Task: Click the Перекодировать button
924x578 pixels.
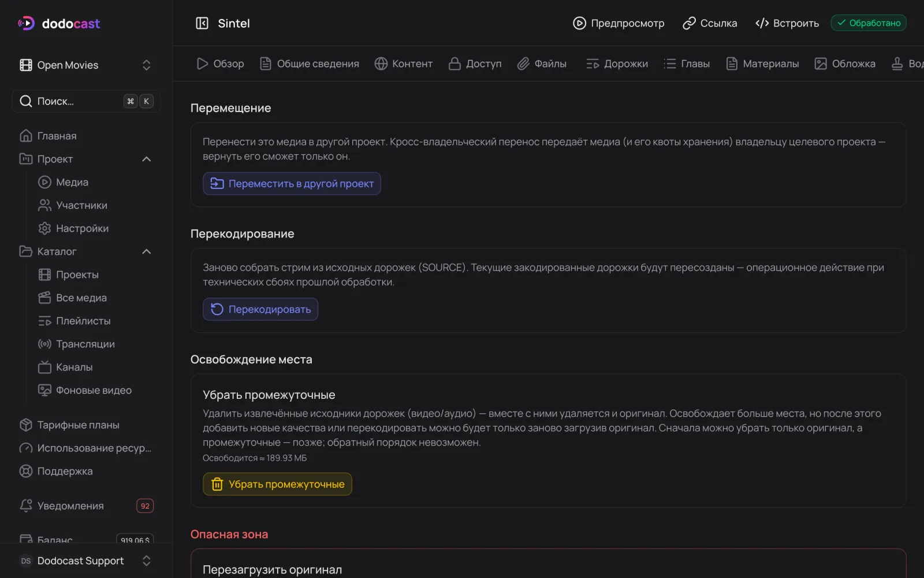Action: [260, 309]
